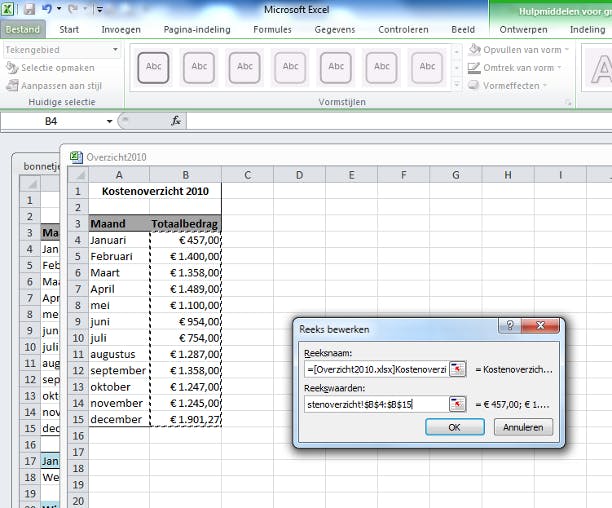Screen dimensions: 612x508
Task: Select the third Abc shape style
Action: click(245, 68)
